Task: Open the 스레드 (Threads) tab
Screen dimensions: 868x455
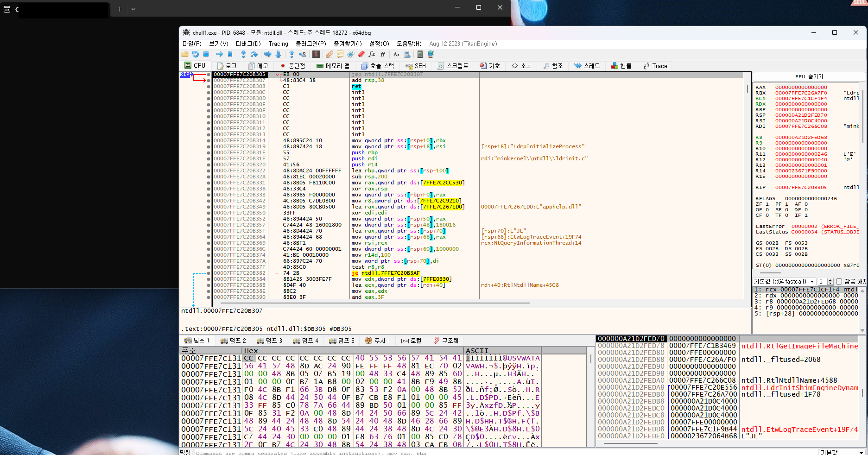Action: point(587,66)
